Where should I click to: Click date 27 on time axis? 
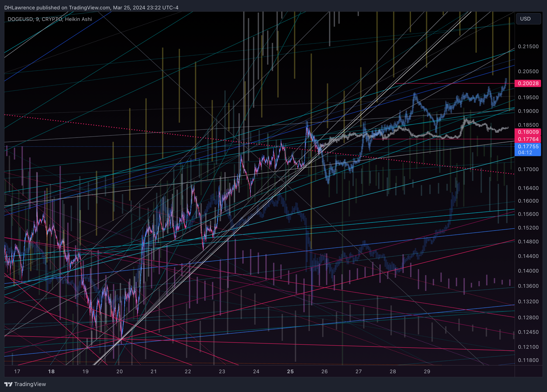point(359,371)
